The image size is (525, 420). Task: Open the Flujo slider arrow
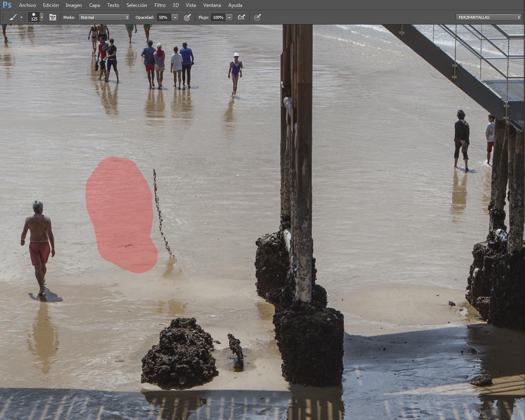[229, 17]
